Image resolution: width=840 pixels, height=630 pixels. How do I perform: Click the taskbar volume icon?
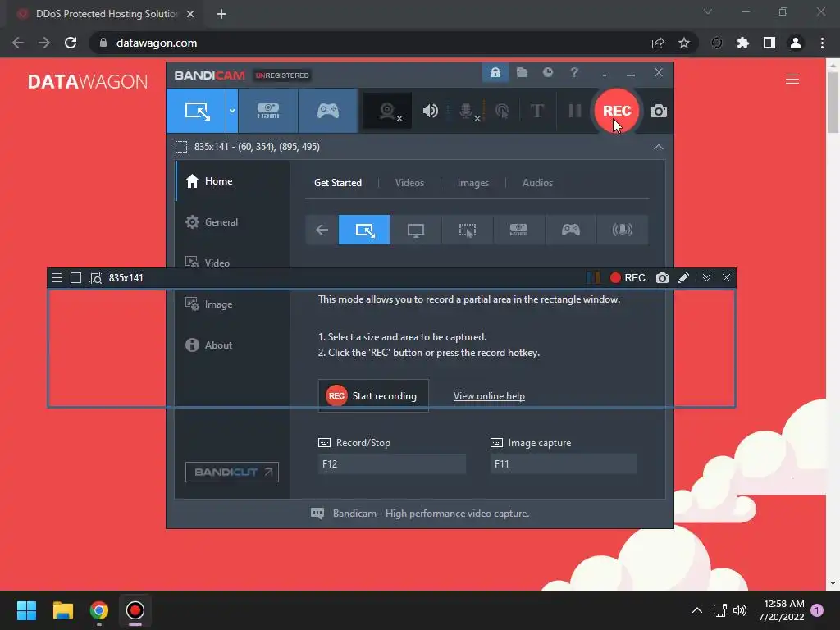tap(740, 610)
